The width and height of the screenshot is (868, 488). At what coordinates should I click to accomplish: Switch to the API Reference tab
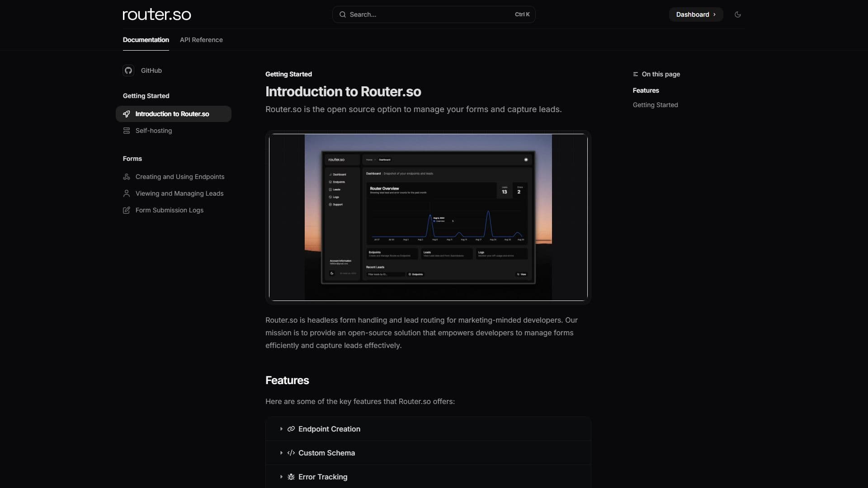pos(201,40)
